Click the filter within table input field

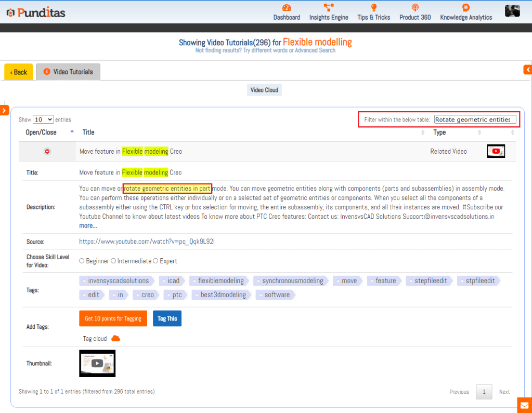475,119
